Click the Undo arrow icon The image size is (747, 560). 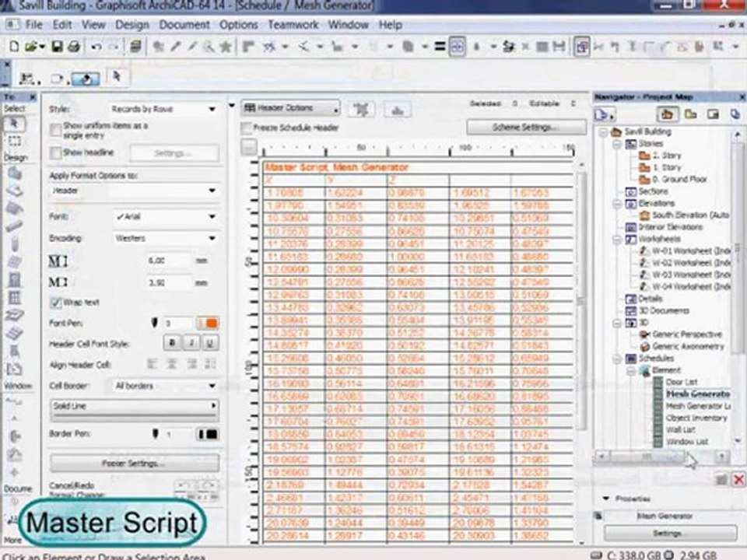[96, 47]
